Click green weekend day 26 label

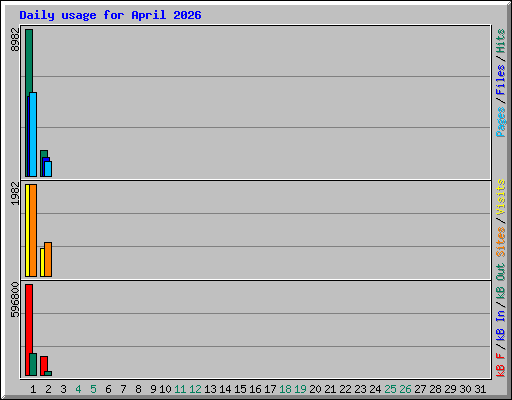point(405,389)
